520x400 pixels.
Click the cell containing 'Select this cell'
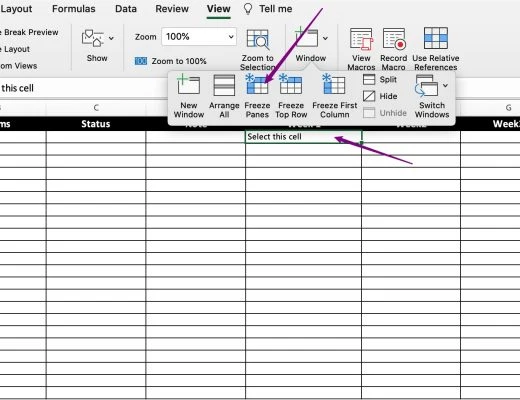point(303,137)
